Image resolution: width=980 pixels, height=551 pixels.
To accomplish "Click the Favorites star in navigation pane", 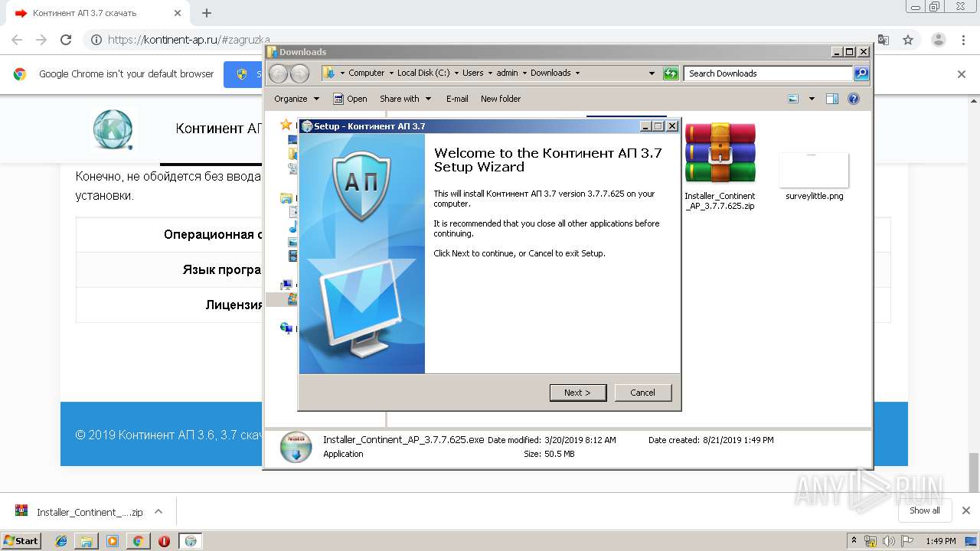I will click(286, 125).
